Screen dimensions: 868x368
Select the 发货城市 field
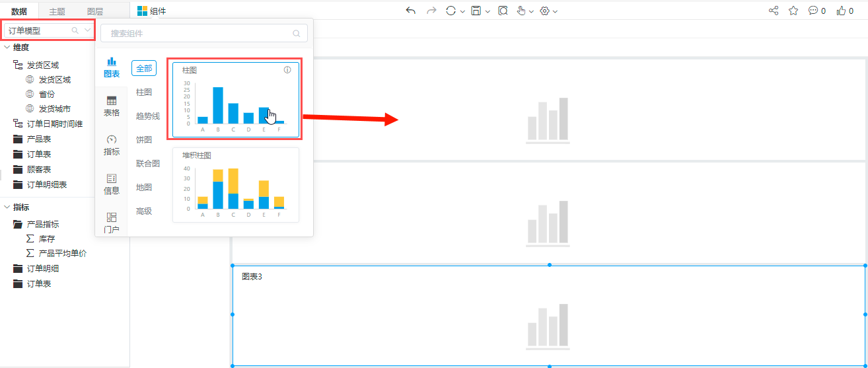point(54,109)
